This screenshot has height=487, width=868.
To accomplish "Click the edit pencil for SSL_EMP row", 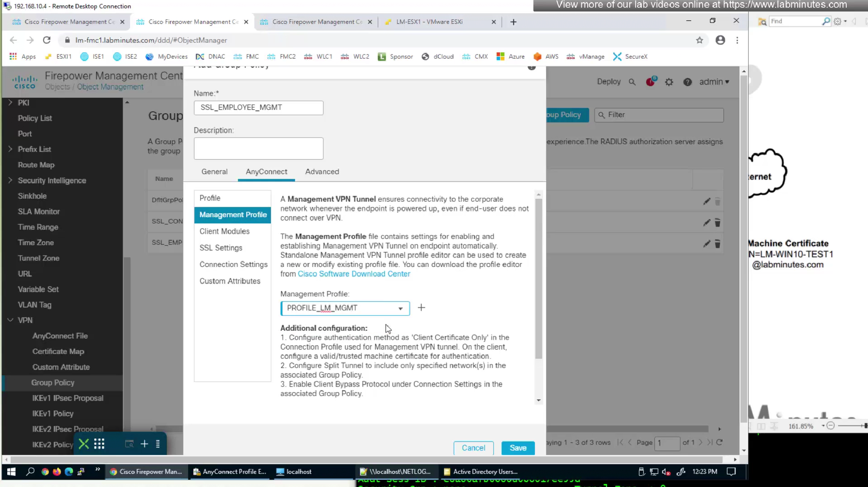I will pyautogui.click(x=707, y=244).
